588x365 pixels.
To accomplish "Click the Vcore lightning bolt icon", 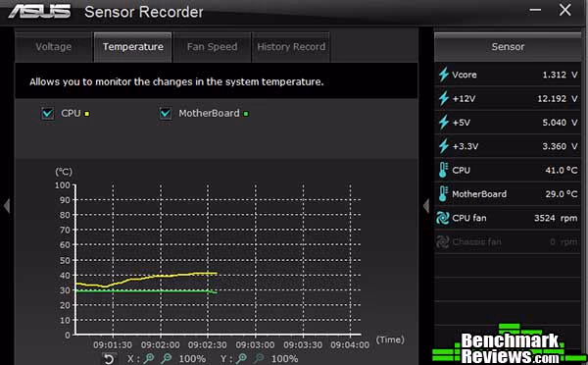I will [x=444, y=75].
